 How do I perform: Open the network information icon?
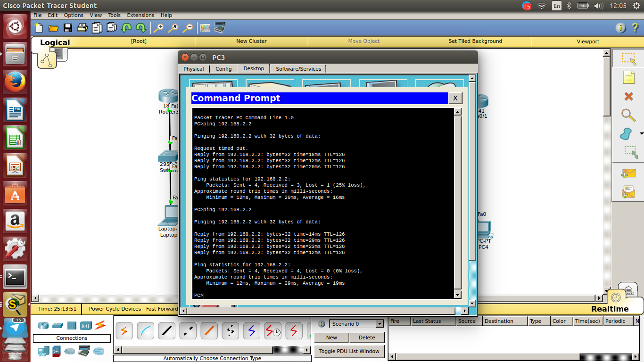coord(621,28)
